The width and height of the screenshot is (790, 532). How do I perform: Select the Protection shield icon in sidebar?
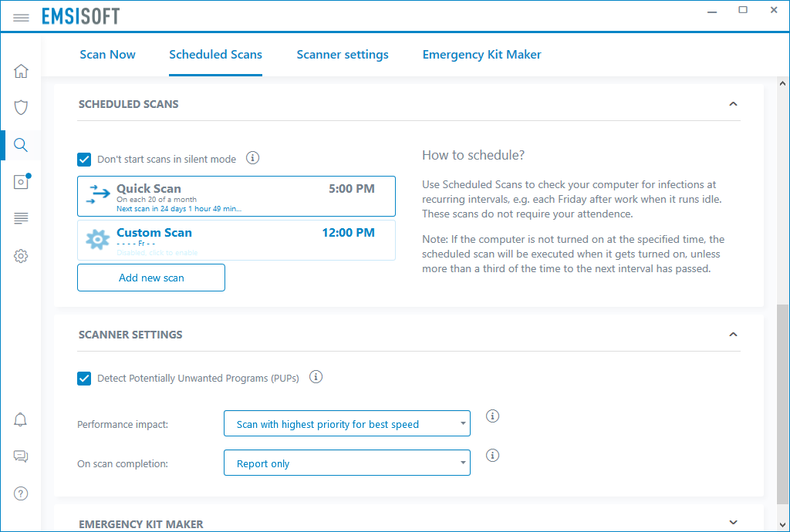(21, 107)
